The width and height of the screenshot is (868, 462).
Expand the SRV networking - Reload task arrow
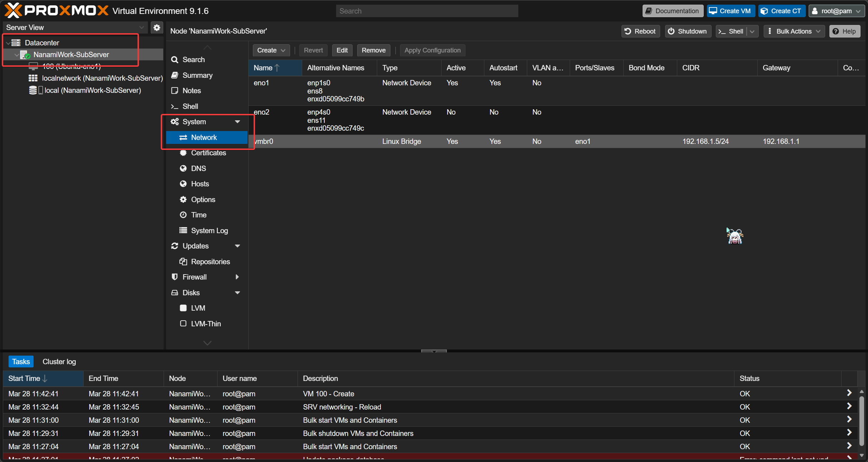pos(849,406)
